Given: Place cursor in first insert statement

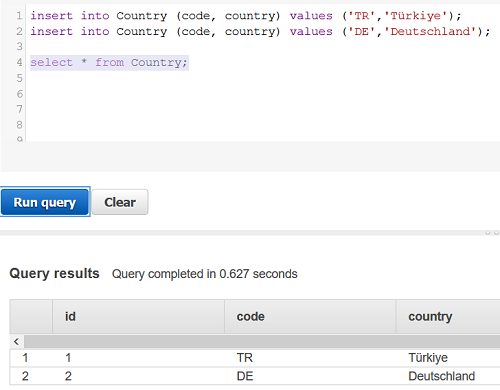Looking at the screenshot, I should click(246, 16).
